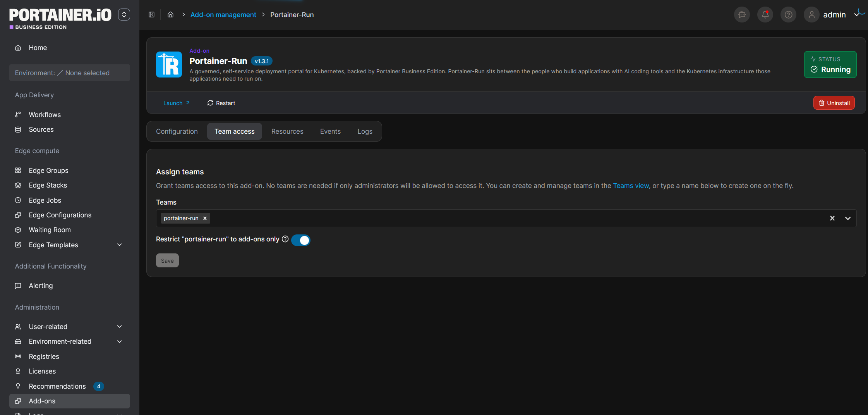Screen dimensions: 868x415
Task: Click the Edge Jobs clock icon
Action: pyautogui.click(x=18, y=200)
